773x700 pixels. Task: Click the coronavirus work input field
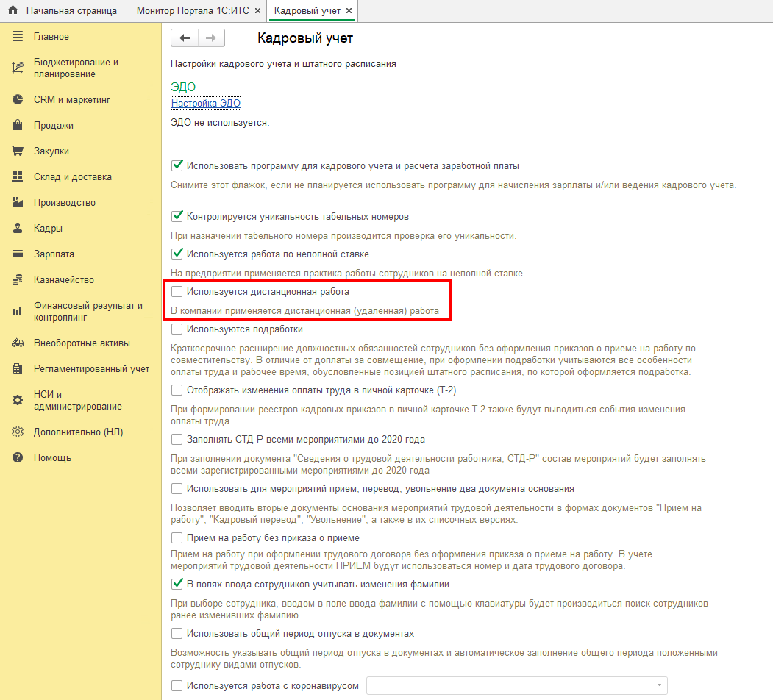point(509,686)
